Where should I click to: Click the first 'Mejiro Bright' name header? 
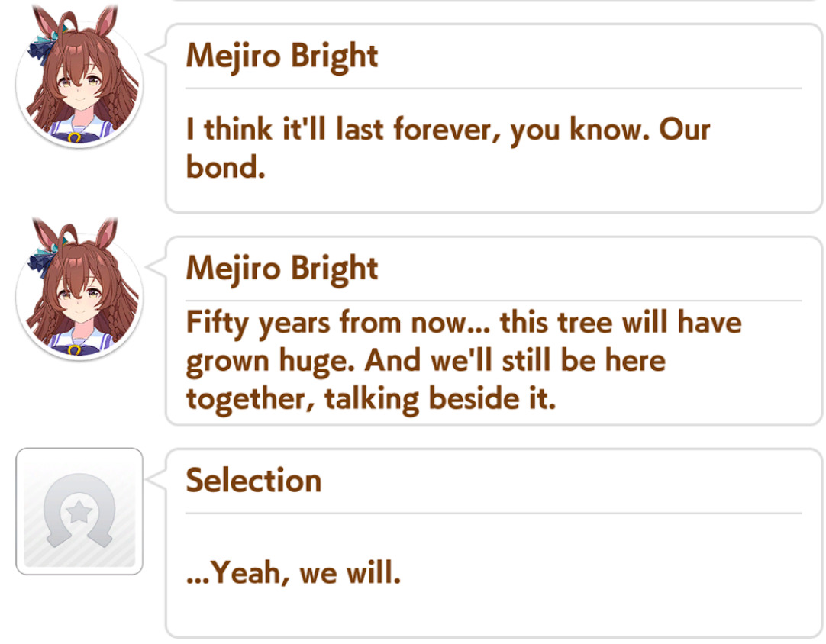[x=282, y=56]
